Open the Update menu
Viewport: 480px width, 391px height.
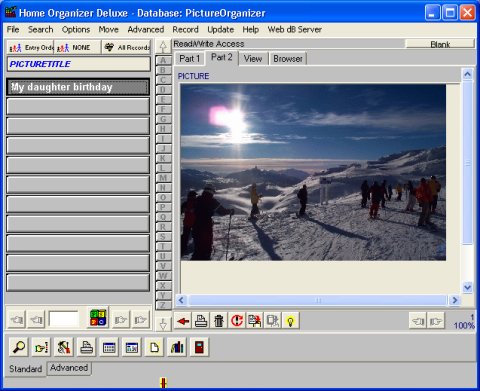tap(220, 29)
